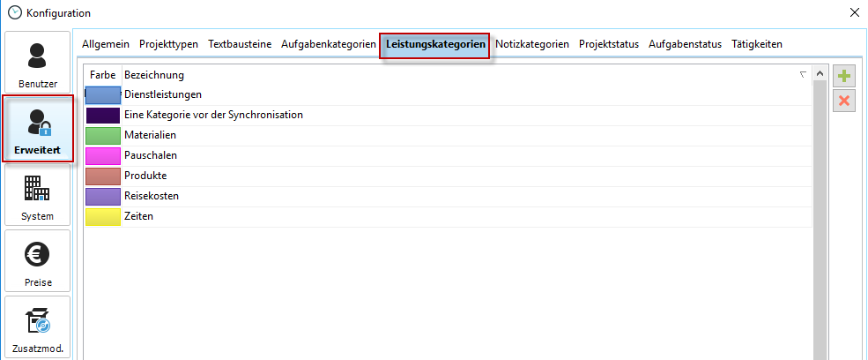This screenshot has width=868, height=360.
Task: Open the Benutzer section in sidebar
Action: pos(38,63)
